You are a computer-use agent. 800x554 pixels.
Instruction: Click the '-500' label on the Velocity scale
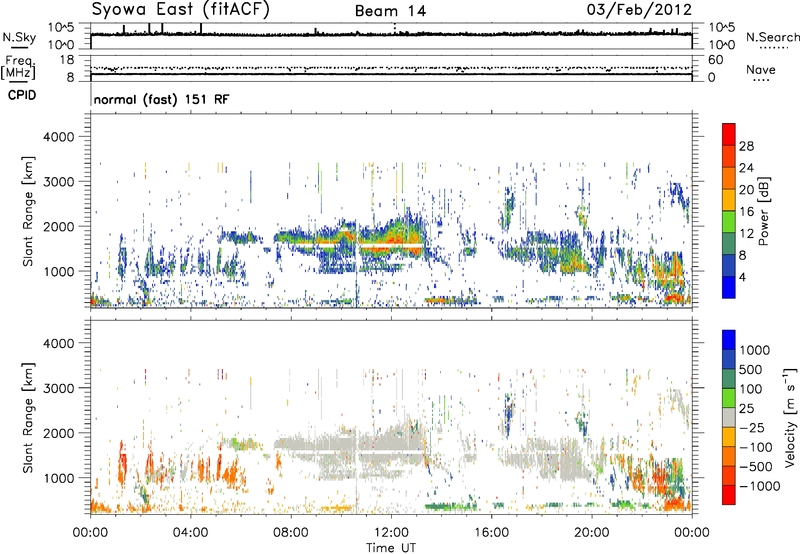tap(756, 466)
